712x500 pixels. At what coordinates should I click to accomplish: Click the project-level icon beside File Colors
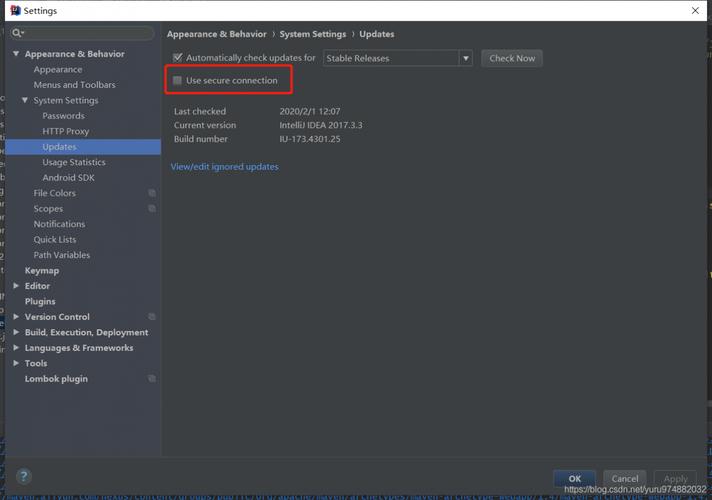(x=152, y=193)
